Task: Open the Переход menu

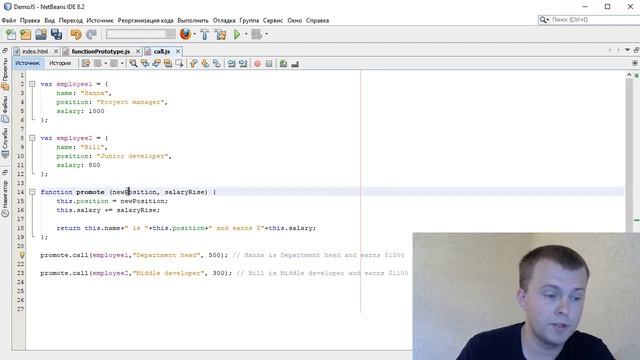Action: click(x=70, y=20)
